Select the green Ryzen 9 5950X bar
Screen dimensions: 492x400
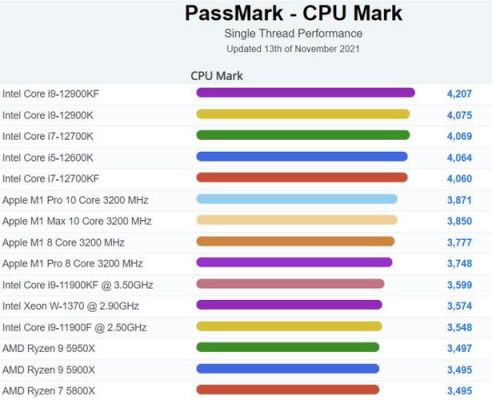(x=288, y=347)
